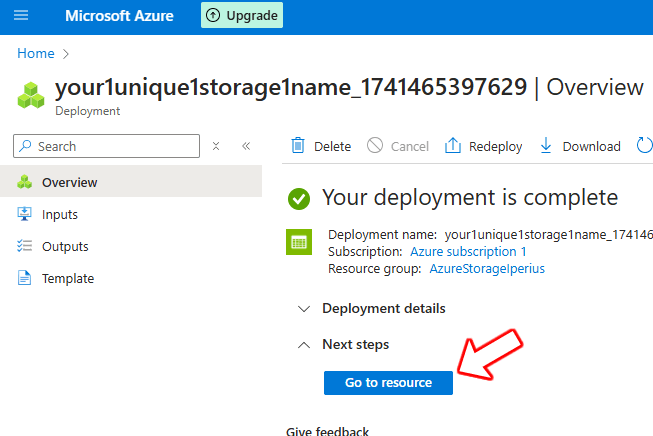Click the Deployment name value text
The height and width of the screenshot is (436, 653).
(548, 234)
